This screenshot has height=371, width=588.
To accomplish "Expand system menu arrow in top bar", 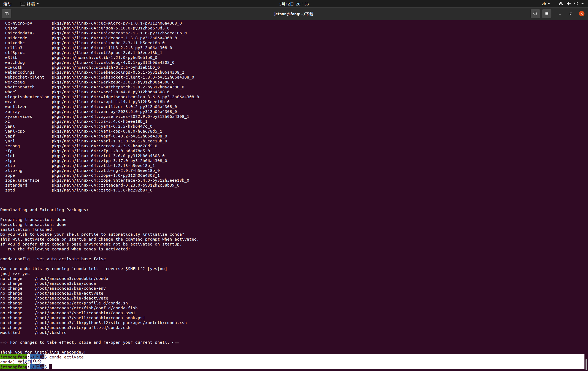I will click(x=582, y=4).
